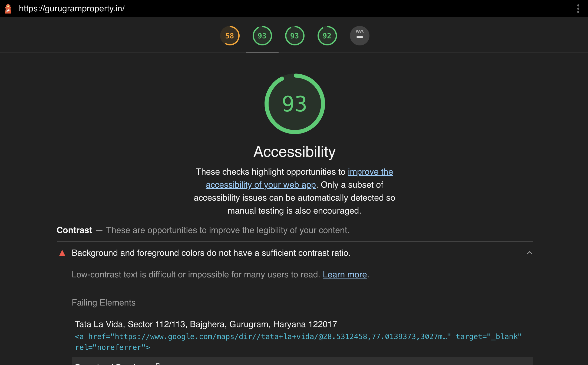Open the gurugramproperty.in URL link
The height and width of the screenshot is (365, 588).
click(x=72, y=9)
